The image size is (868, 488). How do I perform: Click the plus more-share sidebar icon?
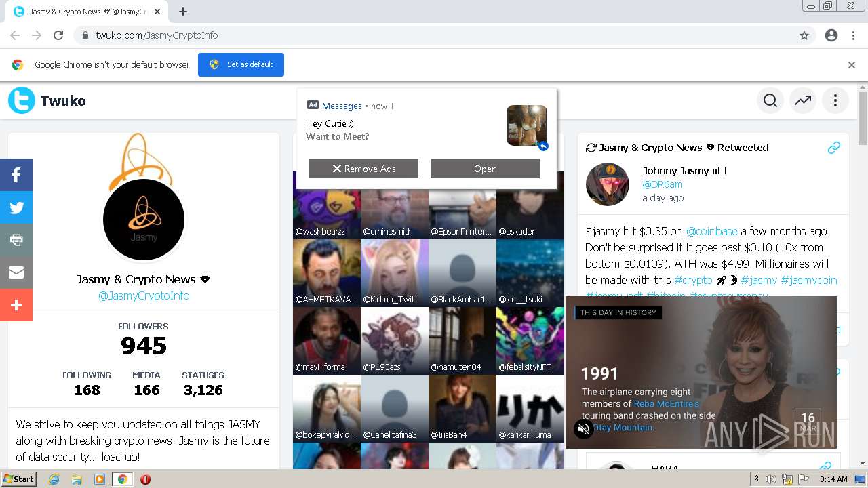(16, 305)
